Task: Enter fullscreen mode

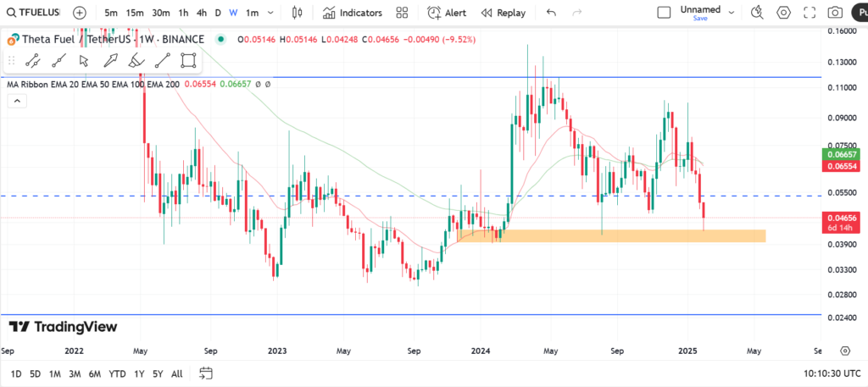Action: [810, 13]
